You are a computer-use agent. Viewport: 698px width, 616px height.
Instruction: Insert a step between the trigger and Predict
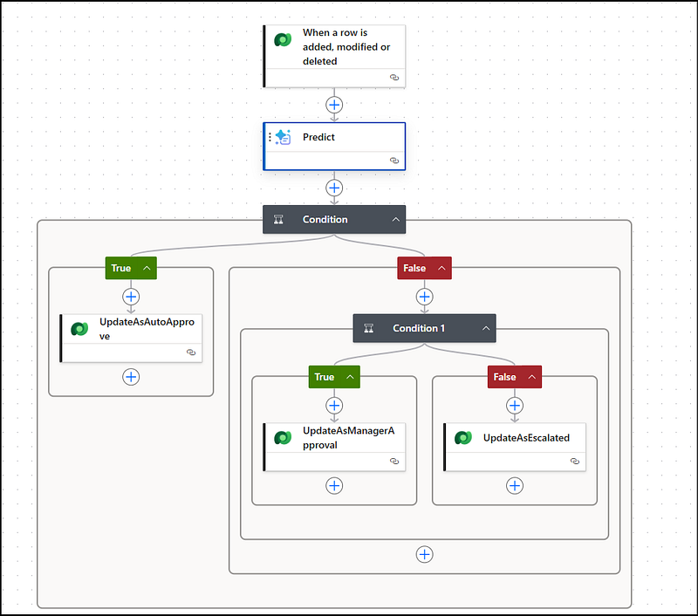click(334, 105)
